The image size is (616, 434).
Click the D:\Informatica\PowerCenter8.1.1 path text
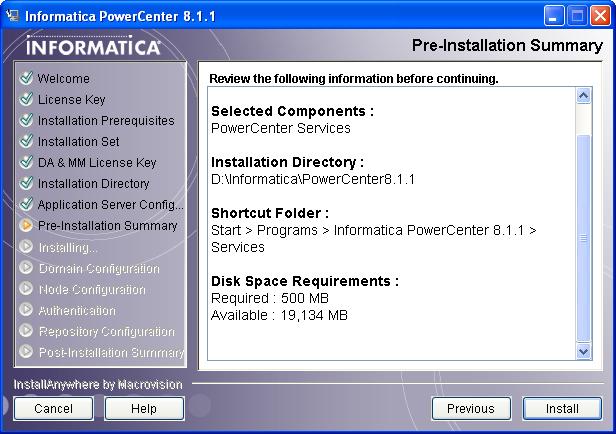[x=313, y=179]
